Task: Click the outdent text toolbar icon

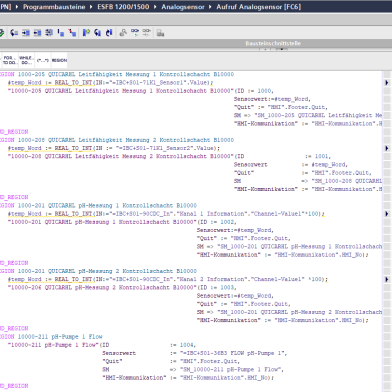Action: [37, 33]
